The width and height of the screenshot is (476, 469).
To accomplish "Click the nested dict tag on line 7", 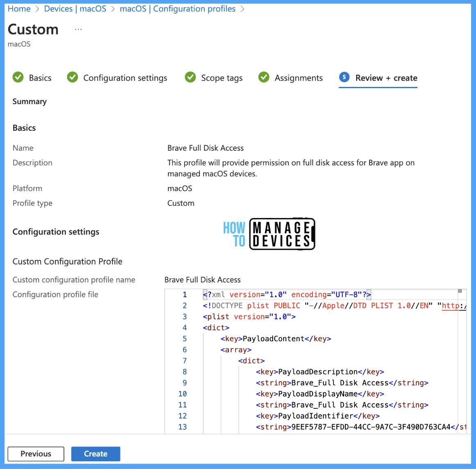I will coord(252,361).
